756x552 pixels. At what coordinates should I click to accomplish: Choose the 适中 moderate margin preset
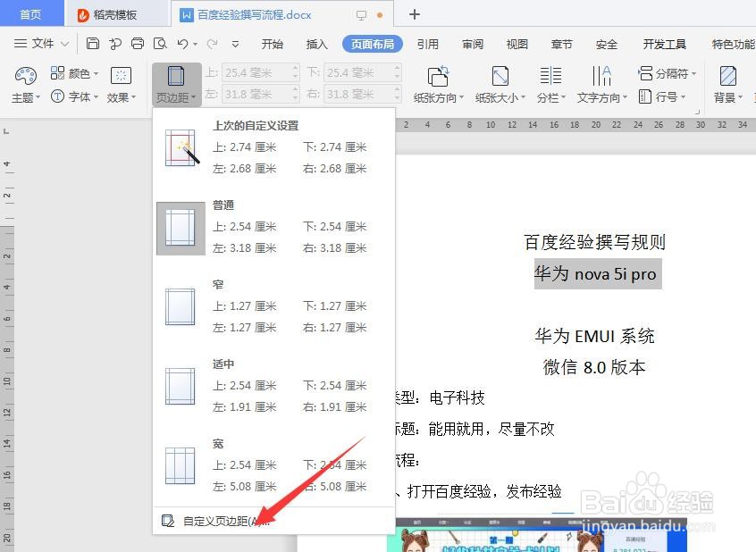click(x=273, y=386)
